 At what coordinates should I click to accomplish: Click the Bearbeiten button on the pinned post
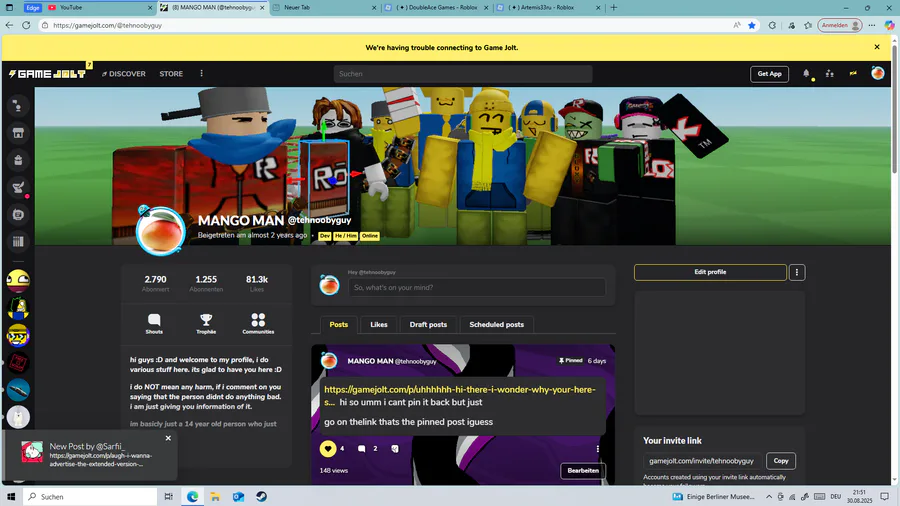click(x=583, y=470)
